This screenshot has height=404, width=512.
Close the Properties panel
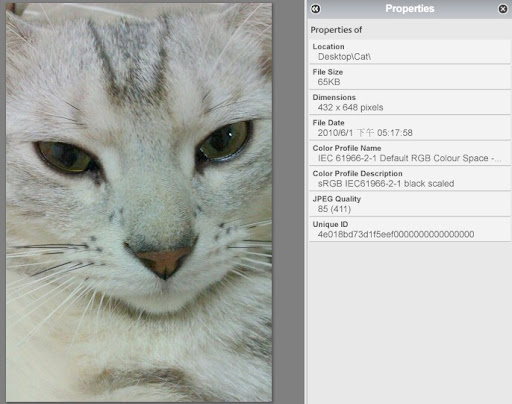tap(503, 9)
